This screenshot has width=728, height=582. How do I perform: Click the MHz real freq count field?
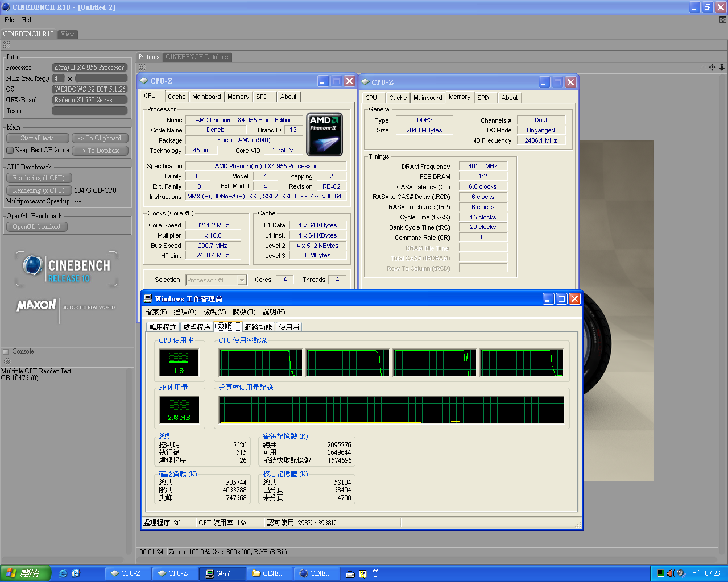coord(58,78)
